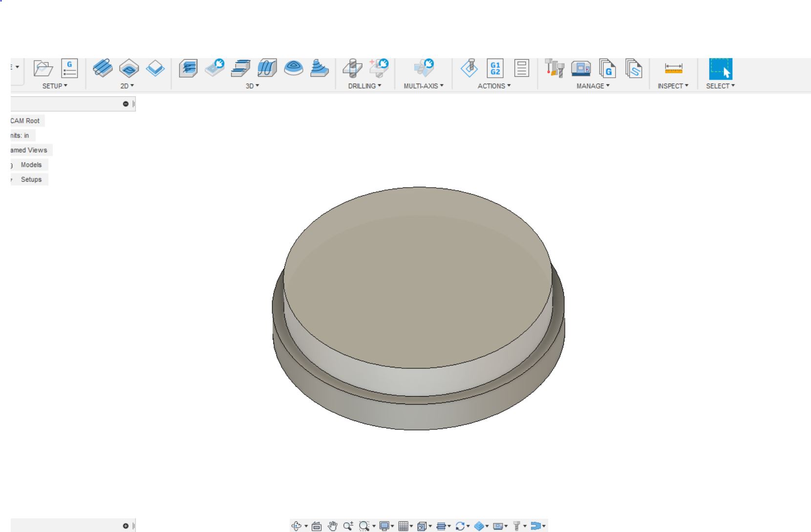811x532 pixels.
Task: Open the MANAGE dropdown menu
Action: [x=593, y=86]
